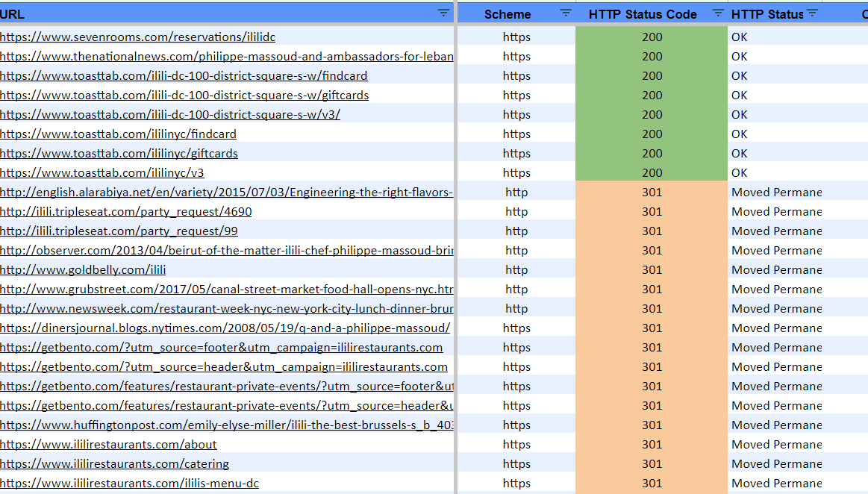
Task: Open the english.alarabiya.net link
Action: 227,192
